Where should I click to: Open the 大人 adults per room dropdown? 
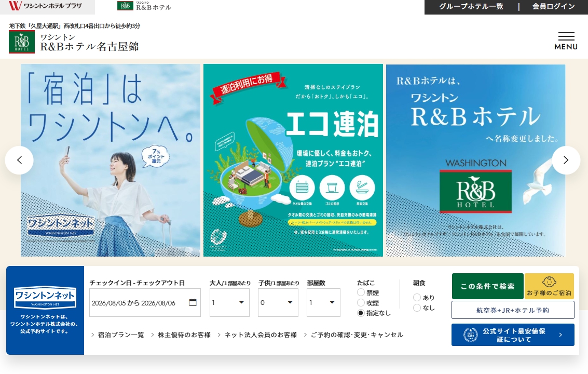click(229, 302)
